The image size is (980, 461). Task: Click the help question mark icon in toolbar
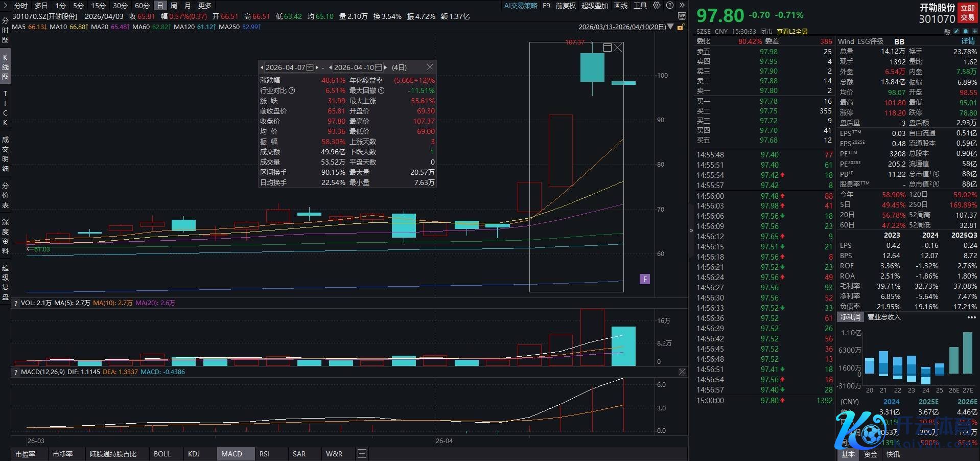coord(670,6)
